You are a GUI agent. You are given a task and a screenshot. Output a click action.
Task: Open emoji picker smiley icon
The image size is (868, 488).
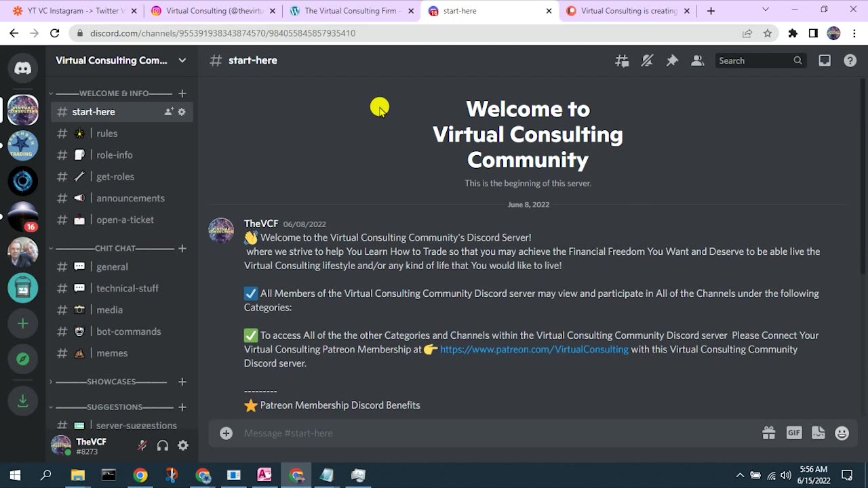(842, 433)
